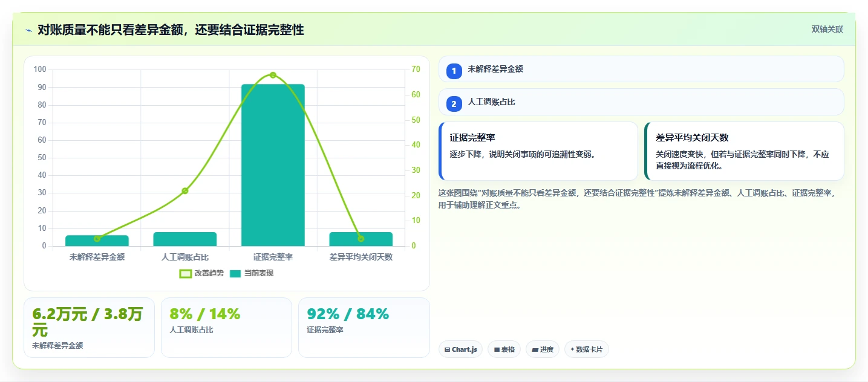This screenshot has height=382, width=868.
Task: Click the 6.2万元 / 3.8万元 metric card
Action: click(89, 328)
